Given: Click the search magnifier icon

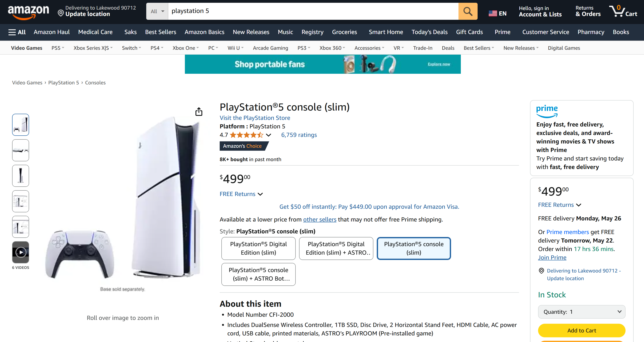Looking at the screenshot, I should [468, 11].
